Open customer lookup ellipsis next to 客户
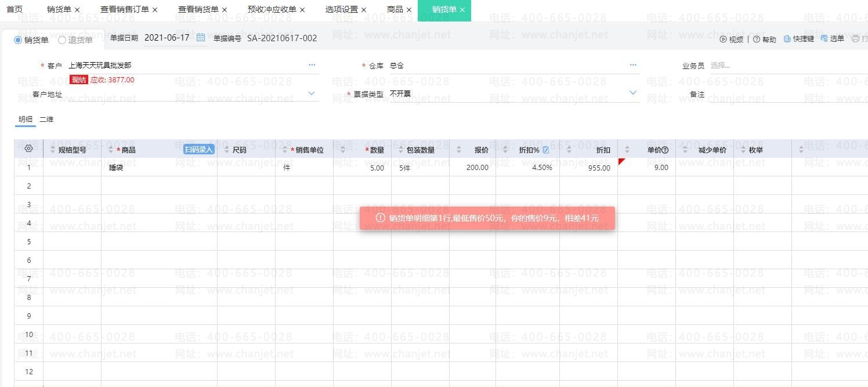The width and height of the screenshot is (868, 387). pyautogui.click(x=312, y=65)
